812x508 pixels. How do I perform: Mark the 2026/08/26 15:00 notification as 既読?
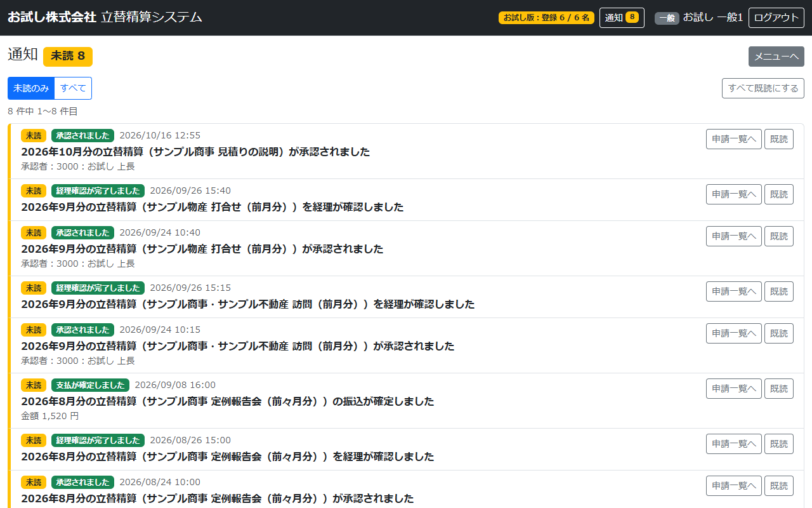point(779,444)
